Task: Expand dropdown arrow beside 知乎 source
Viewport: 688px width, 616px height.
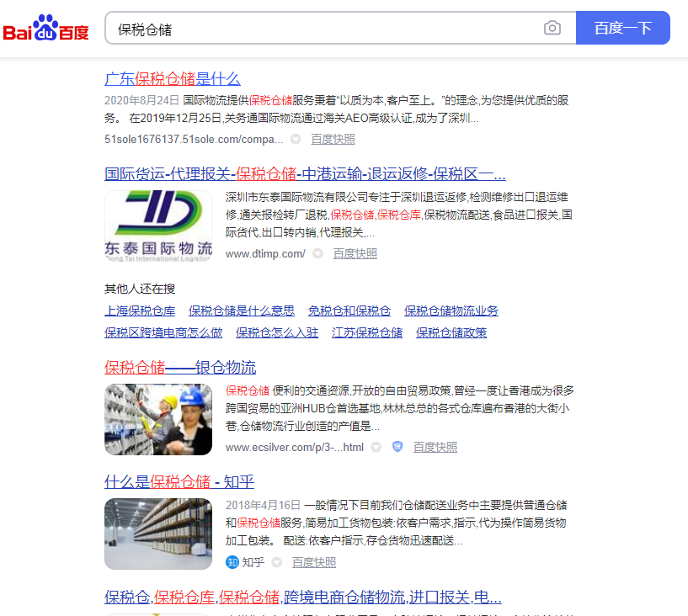Action: (276, 562)
